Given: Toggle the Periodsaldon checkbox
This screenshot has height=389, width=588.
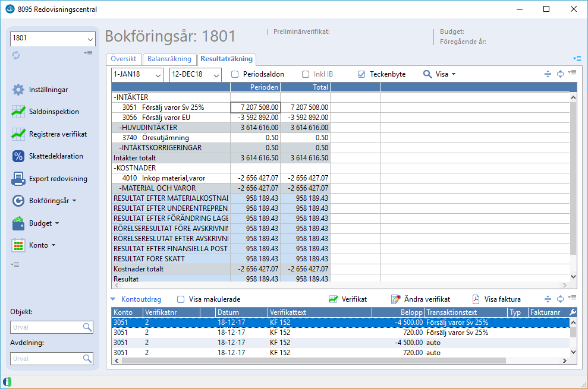Looking at the screenshot, I should pos(235,74).
